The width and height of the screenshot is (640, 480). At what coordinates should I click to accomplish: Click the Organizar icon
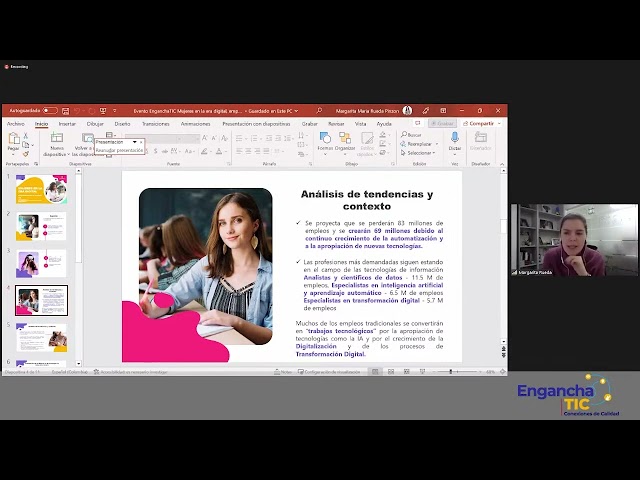[345, 138]
